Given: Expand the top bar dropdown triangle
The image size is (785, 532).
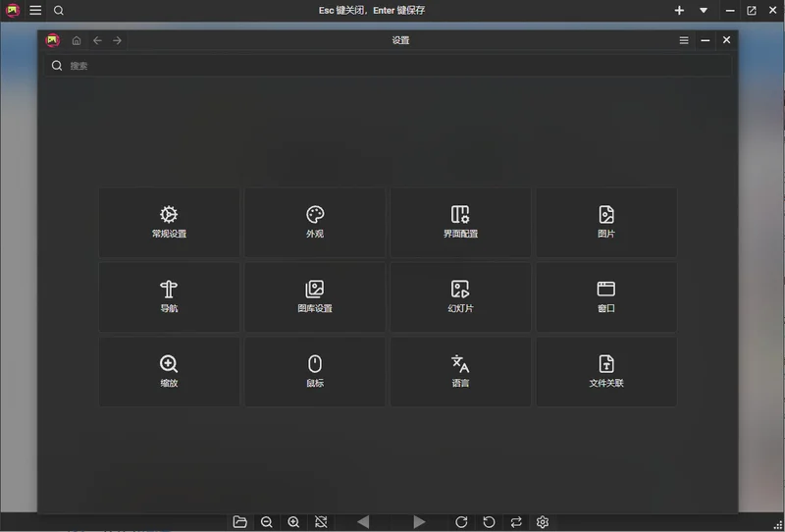Looking at the screenshot, I should click(704, 10).
